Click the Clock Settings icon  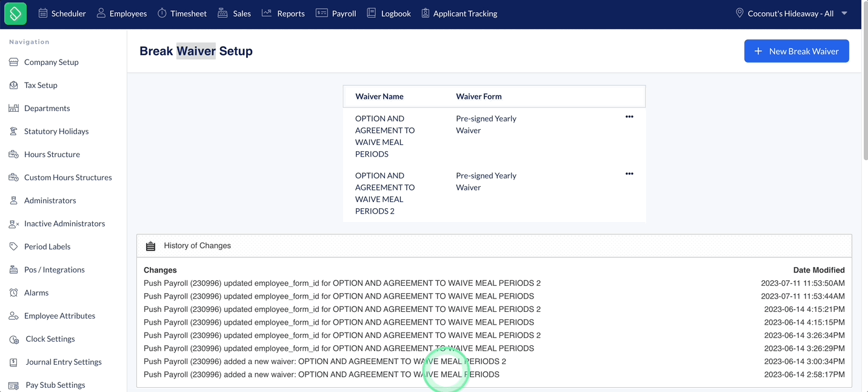pyautogui.click(x=13, y=339)
